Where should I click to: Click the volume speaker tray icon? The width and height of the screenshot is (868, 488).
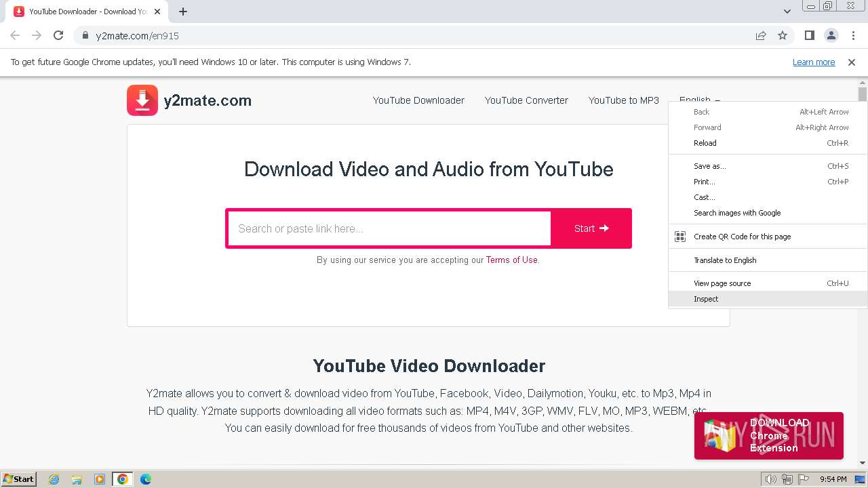coord(770,479)
